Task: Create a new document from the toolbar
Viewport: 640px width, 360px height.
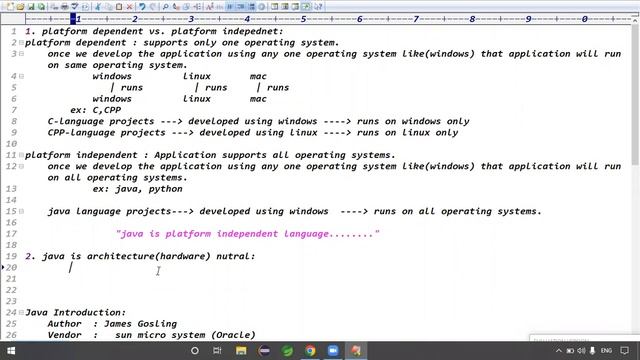Action: (x=10, y=7)
